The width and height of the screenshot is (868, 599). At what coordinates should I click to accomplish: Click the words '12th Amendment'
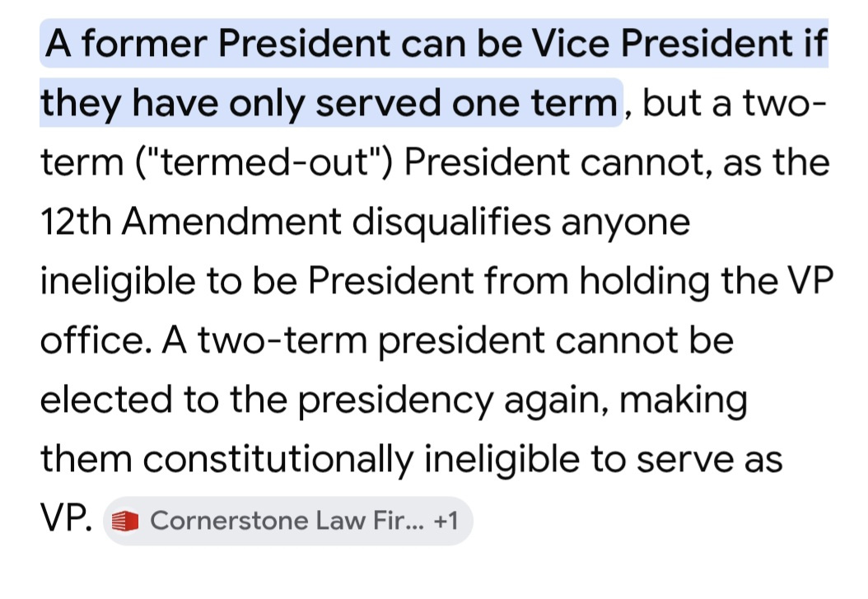click(x=190, y=222)
